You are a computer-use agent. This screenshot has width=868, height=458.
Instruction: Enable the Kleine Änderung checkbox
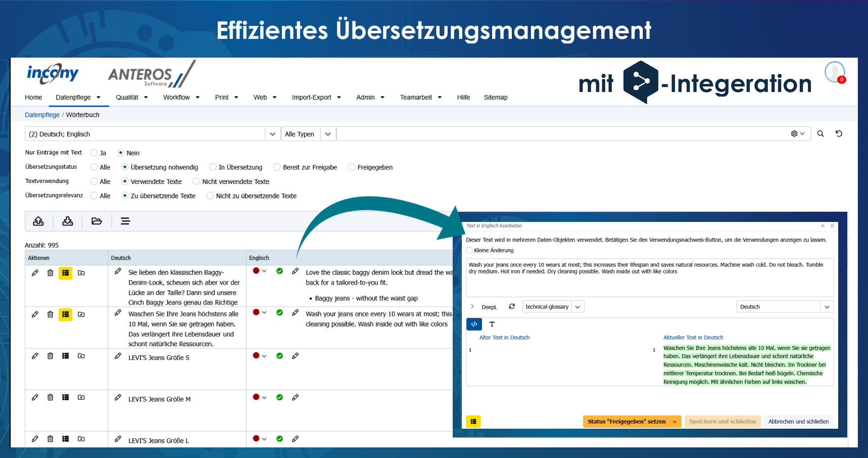469,250
